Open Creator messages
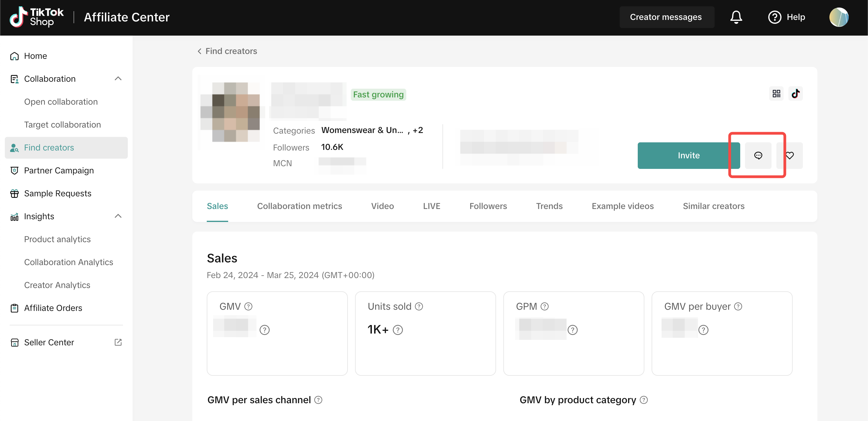This screenshot has height=421, width=868. [x=666, y=17]
